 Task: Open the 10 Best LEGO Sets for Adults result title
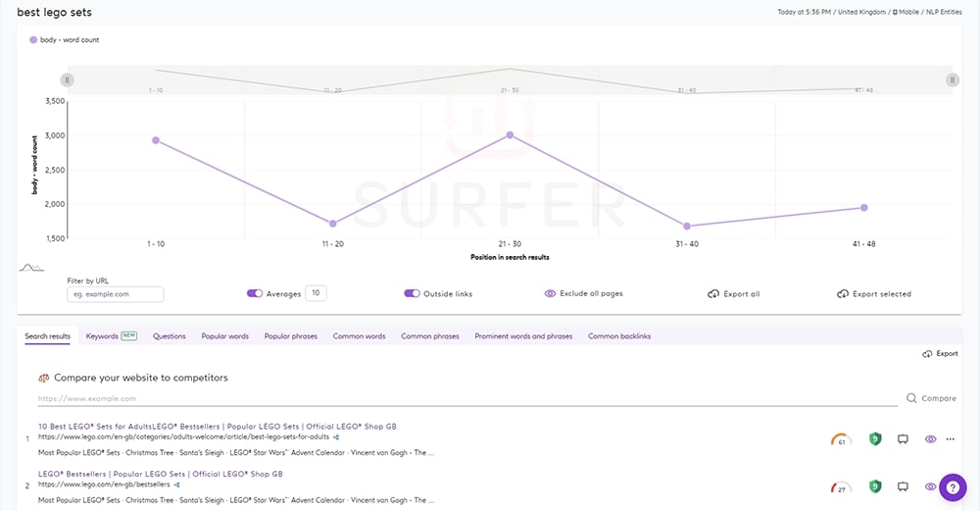[218, 427]
